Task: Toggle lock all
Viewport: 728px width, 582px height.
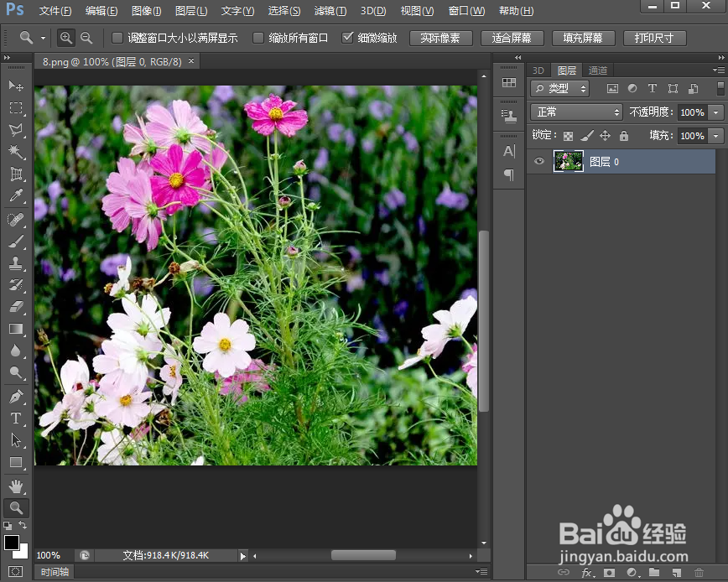Action: point(624,136)
